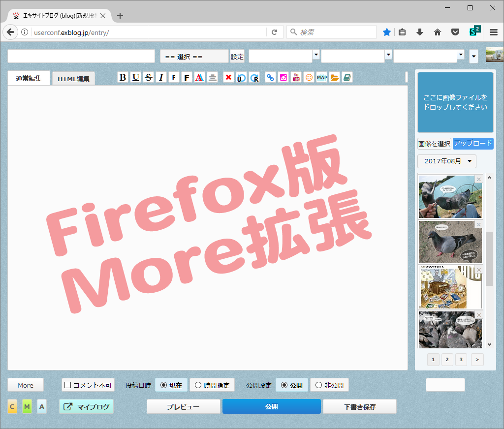The height and width of the screenshot is (429, 504).
Task: Open the == 選択 == category dropdown
Action: (194, 57)
